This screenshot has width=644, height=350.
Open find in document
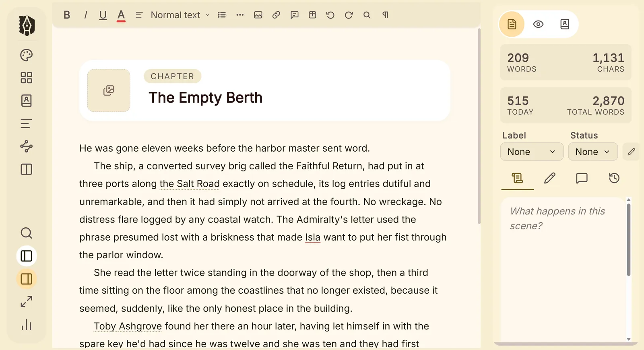pos(367,15)
